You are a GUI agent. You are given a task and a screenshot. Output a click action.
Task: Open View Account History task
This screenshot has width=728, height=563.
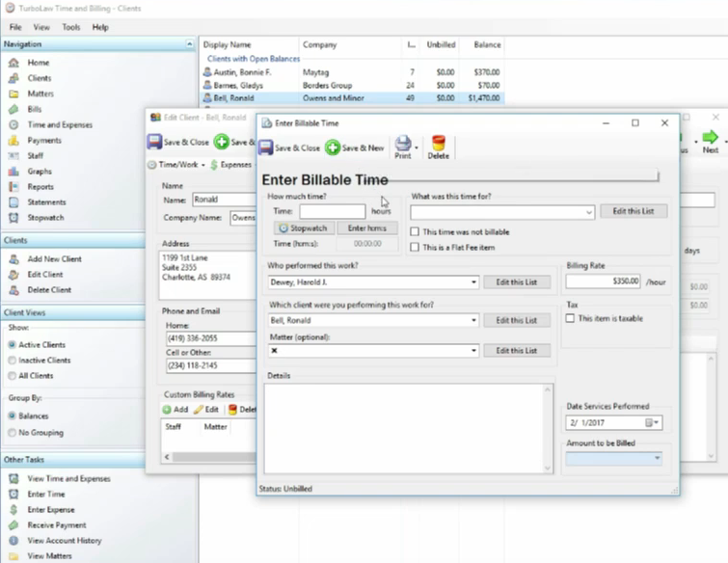click(64, 541)
